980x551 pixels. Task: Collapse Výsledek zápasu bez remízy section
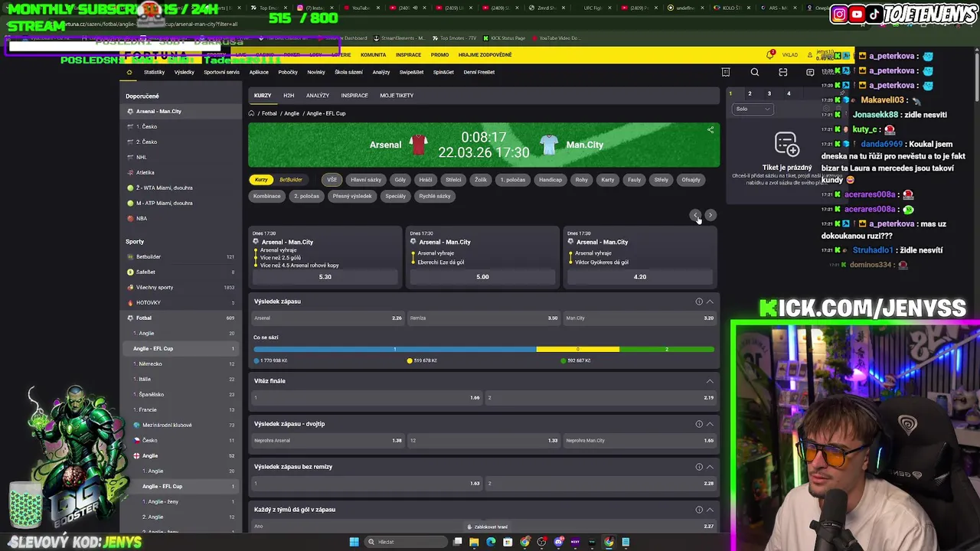(x=710, y=467)
